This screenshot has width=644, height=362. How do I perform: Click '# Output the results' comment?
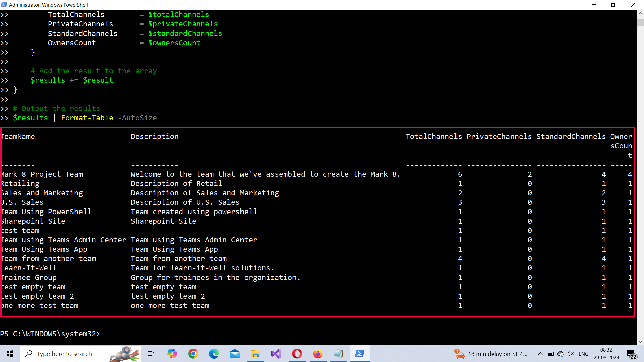[x=57, y=109]
